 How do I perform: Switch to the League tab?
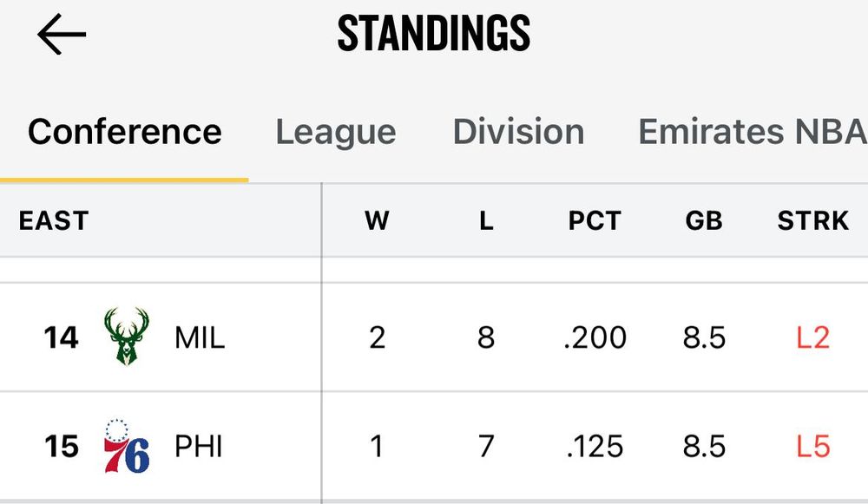pyautogui.click(x=335, y=132)
